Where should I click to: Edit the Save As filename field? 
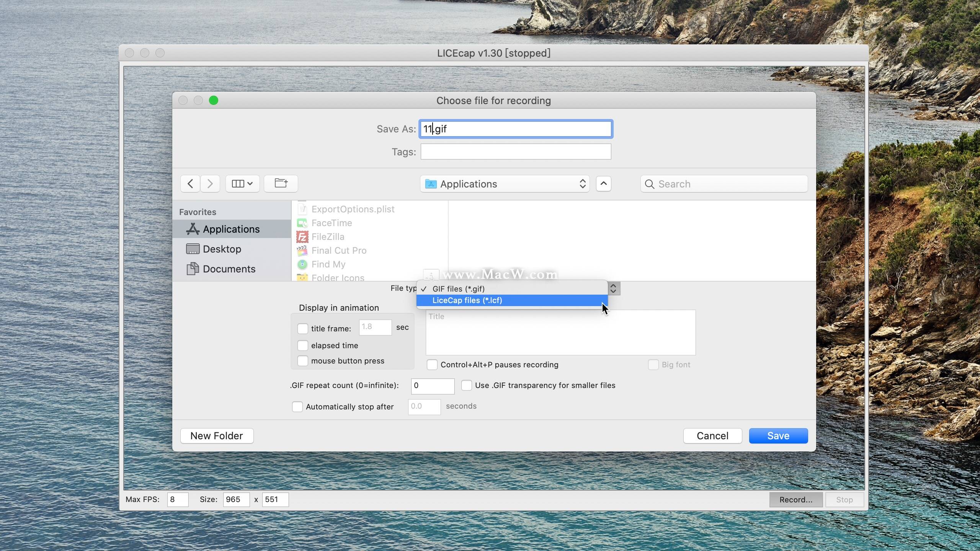tap(515, 129)
